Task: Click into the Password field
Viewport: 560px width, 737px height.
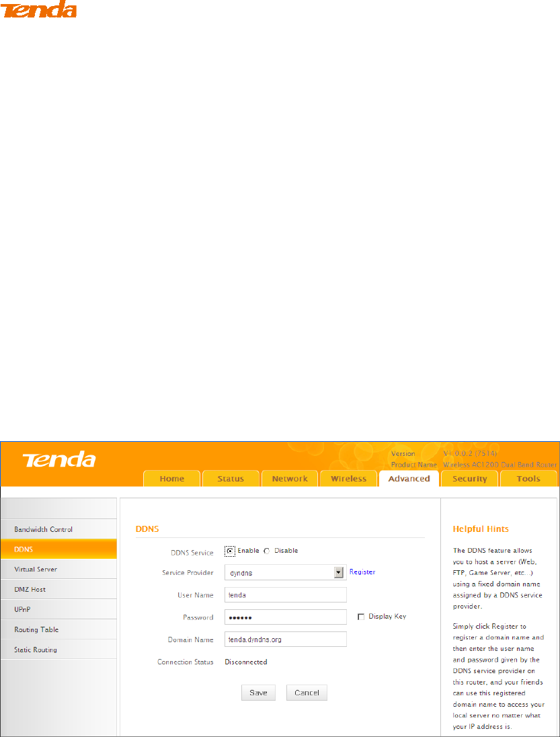Action: (x=286, y=617)
